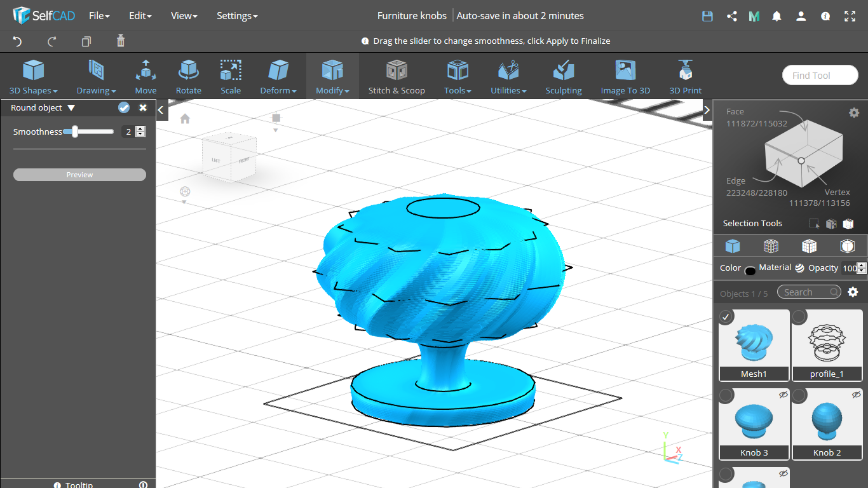Open the Settings menu
Screen dimensions: 868x488
pos(237,16)
